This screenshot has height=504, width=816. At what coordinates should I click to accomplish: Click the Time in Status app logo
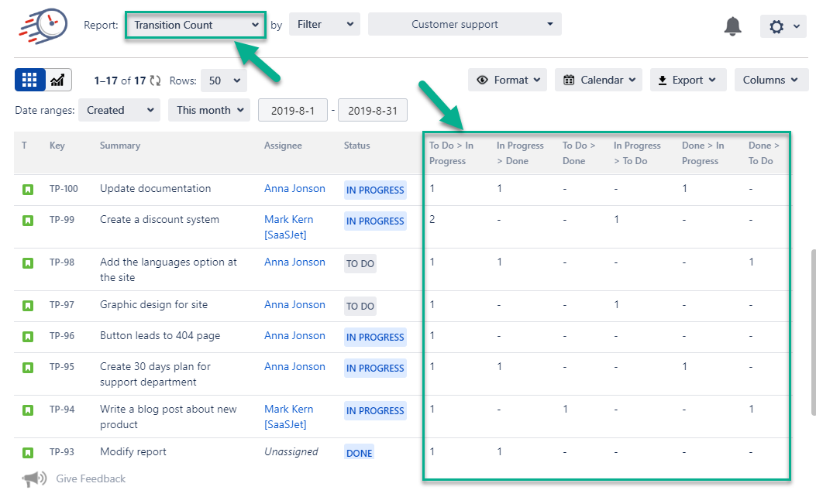pyautogui.click(x=43, y=26)
